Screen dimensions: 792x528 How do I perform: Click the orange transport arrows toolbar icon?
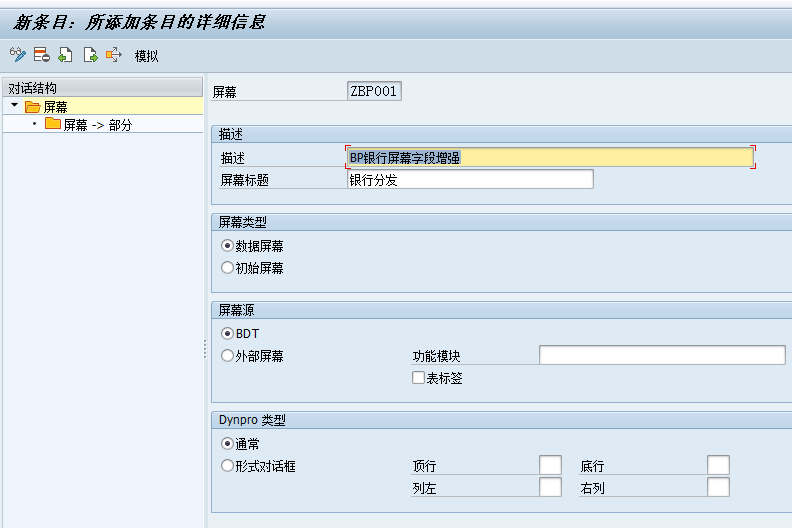114,55
